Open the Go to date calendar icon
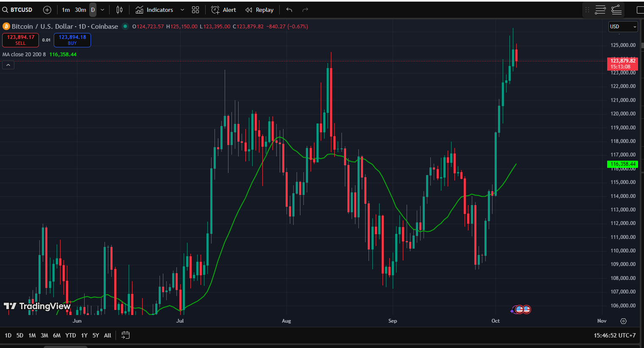 (126, 335)
